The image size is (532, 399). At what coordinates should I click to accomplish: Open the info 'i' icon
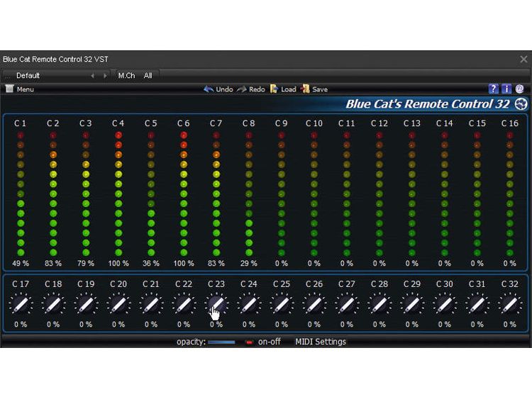506,89
